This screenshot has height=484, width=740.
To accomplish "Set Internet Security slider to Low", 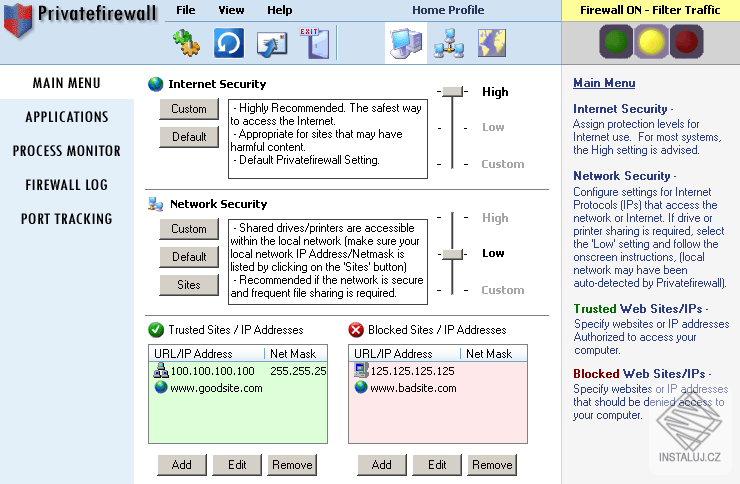I will click(493, 127).
